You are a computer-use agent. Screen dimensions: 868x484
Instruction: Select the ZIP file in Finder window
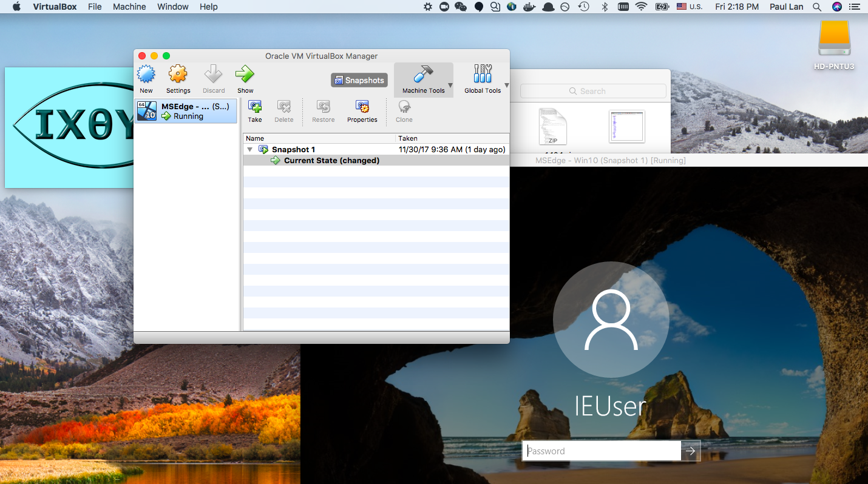click(x=552, y=127)
